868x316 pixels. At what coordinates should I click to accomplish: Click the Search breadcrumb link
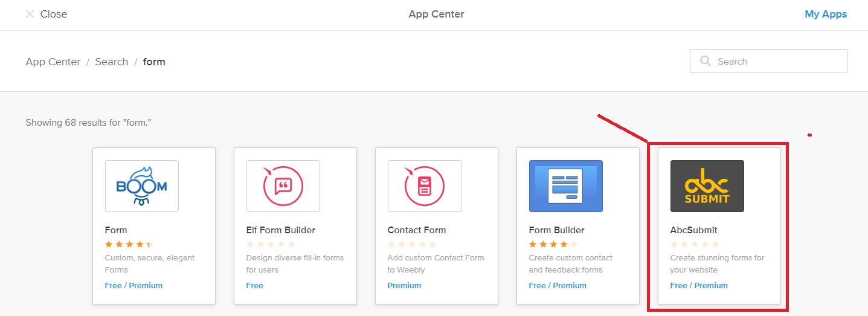(x=111, y=62)
